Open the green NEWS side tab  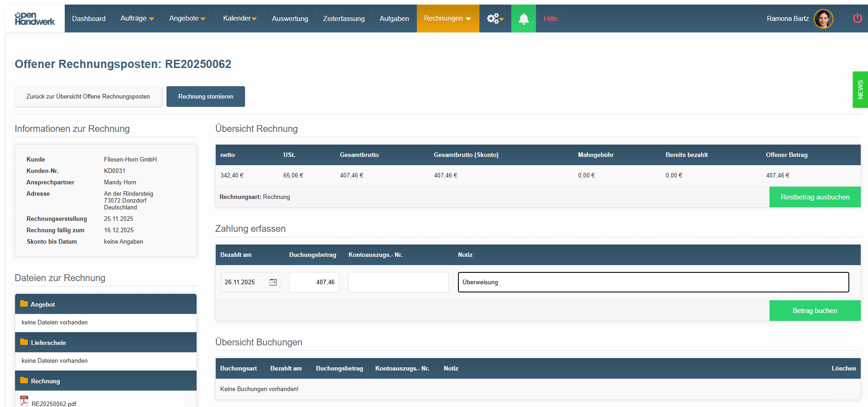[860, 89]
